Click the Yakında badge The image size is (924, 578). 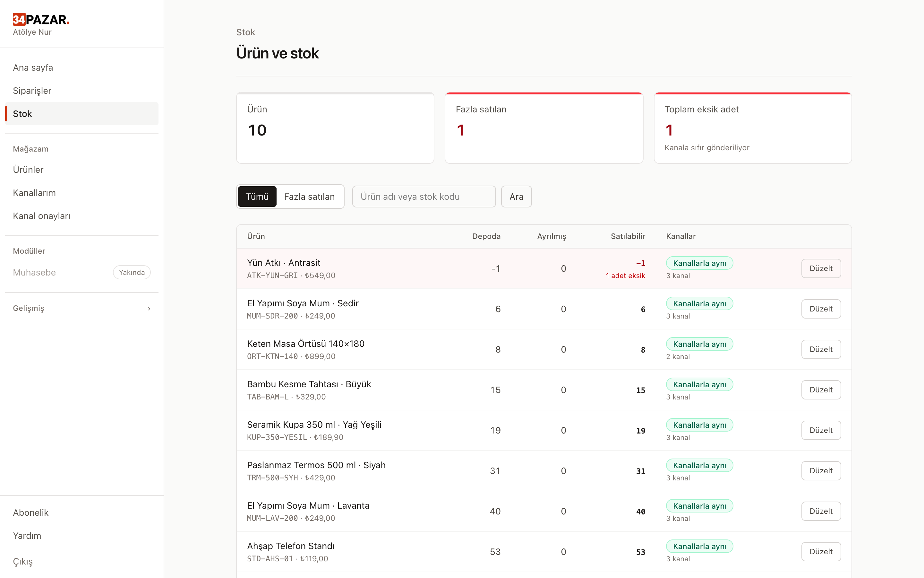tap(132, 272)
